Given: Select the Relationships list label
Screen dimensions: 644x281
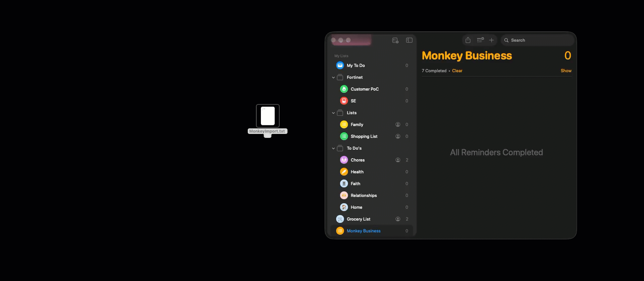Looking at the screenshot, I should point(364,195).
